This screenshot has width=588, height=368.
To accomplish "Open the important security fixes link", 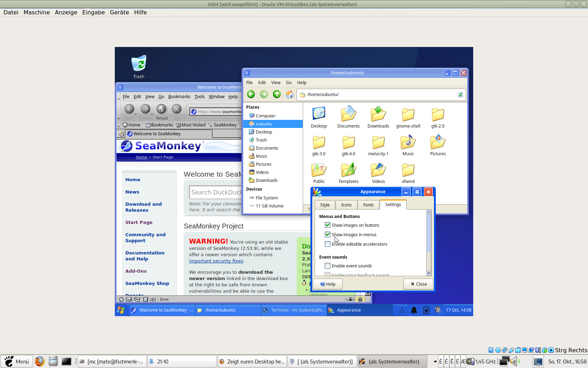I will 216,261.
